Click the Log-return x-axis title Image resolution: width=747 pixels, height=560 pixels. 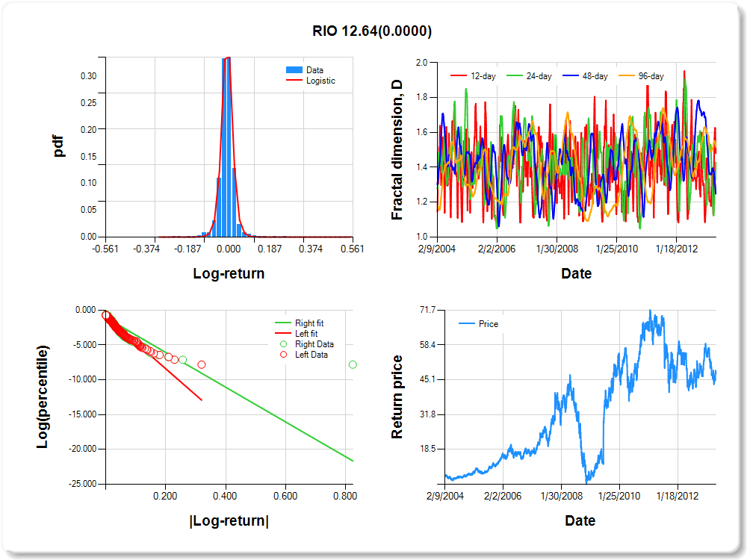[229, 273]
